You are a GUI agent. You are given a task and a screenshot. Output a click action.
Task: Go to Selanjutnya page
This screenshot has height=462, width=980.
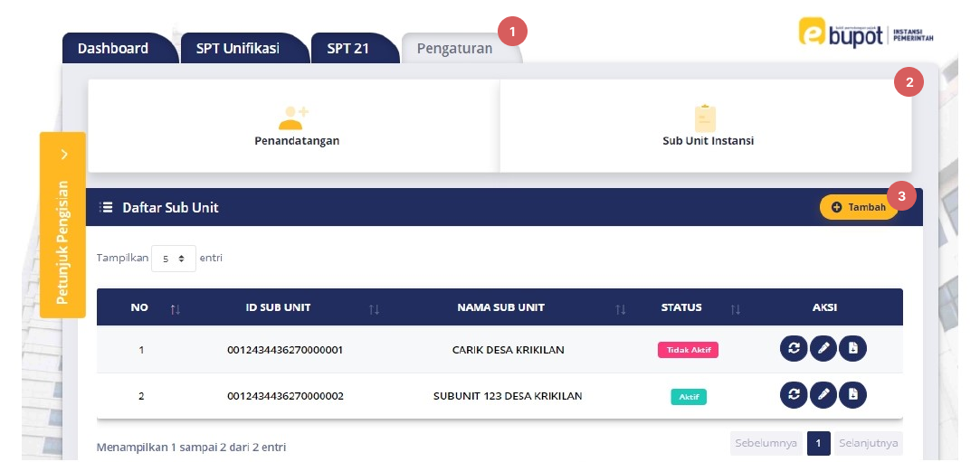pyautogui.click(x=868, y=443)
